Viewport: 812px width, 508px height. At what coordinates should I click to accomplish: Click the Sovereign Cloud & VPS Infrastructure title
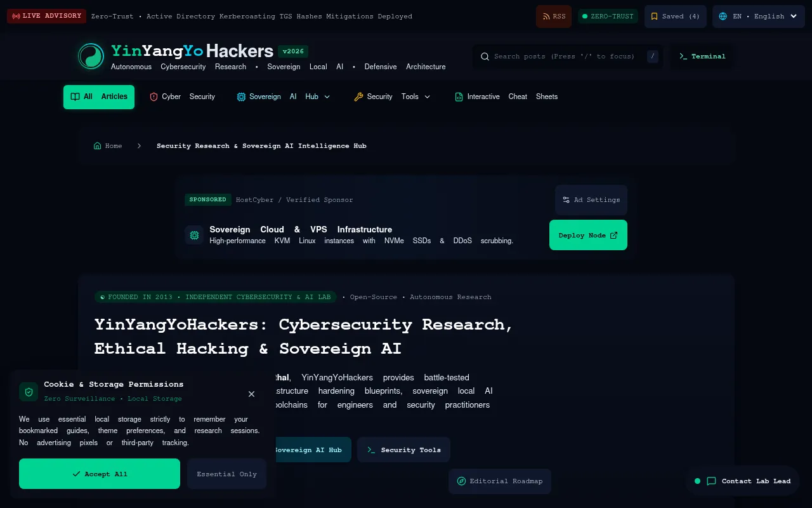click(x=301, y=229)
